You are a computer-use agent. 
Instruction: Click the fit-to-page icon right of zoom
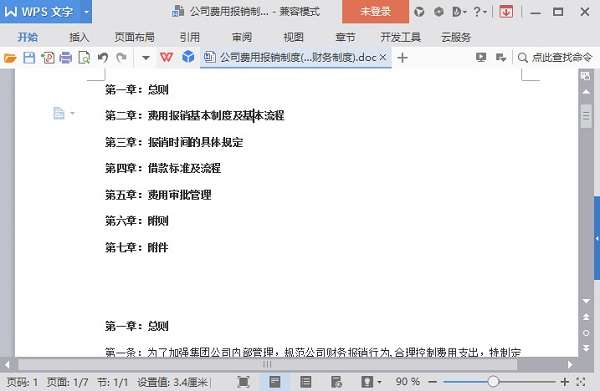581,382
